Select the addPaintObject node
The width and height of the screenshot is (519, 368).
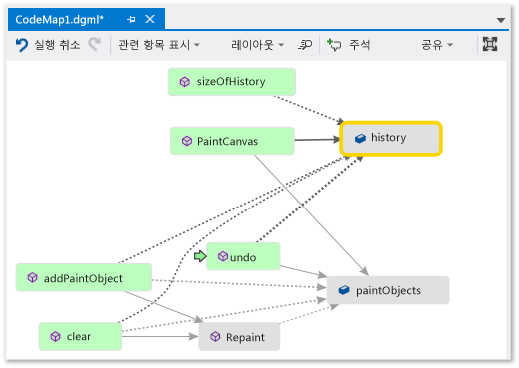tap(84, 277)
